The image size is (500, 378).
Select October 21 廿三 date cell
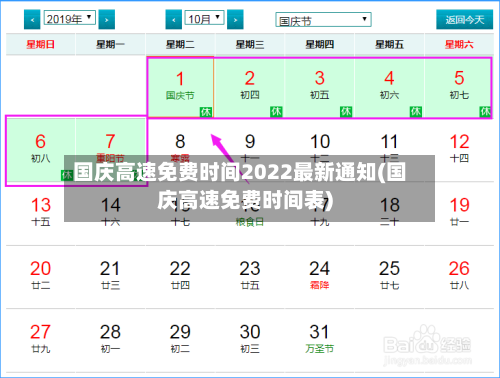click(111, 277)
